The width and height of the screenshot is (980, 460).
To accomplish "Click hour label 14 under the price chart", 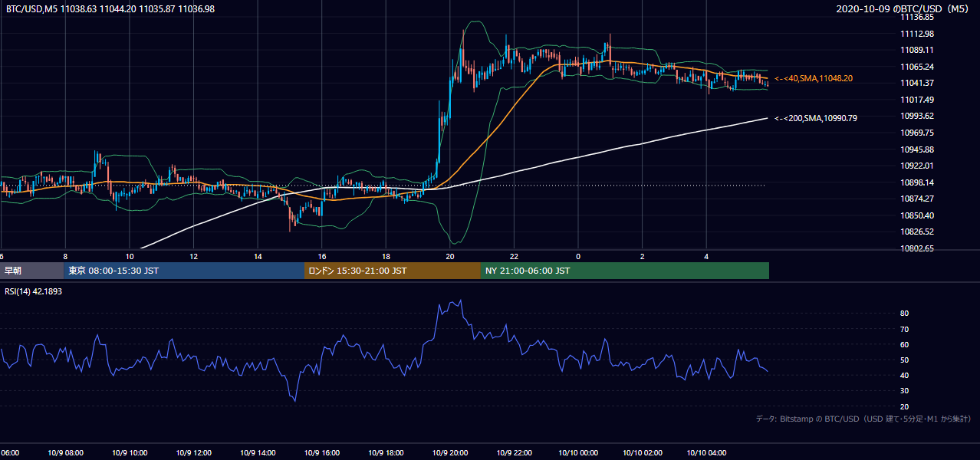I will [258, 256].
